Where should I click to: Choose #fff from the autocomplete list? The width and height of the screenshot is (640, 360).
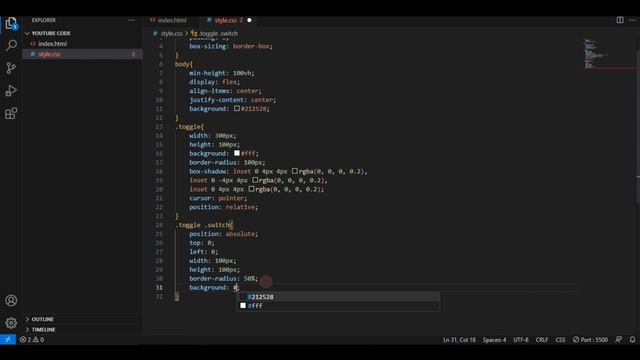pos(338,306)
